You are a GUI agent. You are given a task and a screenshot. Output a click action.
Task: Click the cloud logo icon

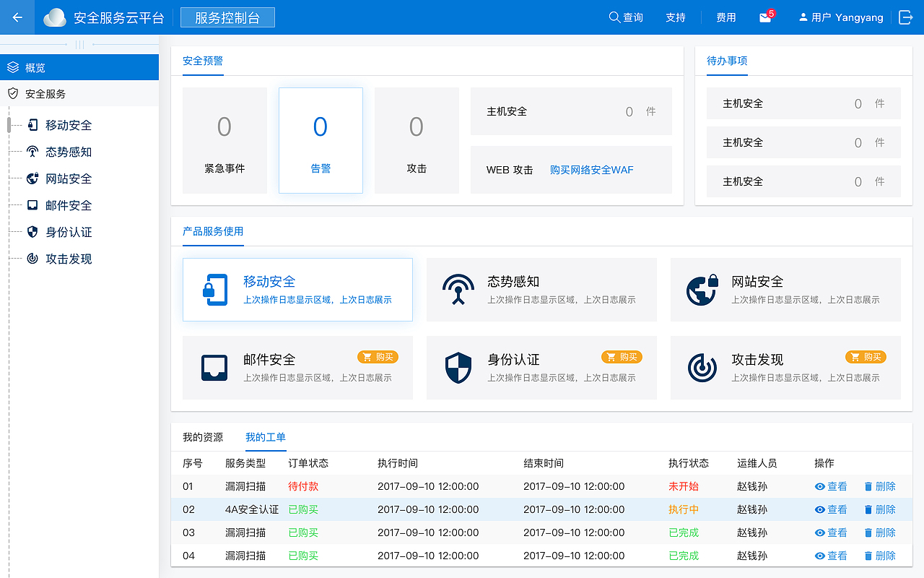click(55, 17)
